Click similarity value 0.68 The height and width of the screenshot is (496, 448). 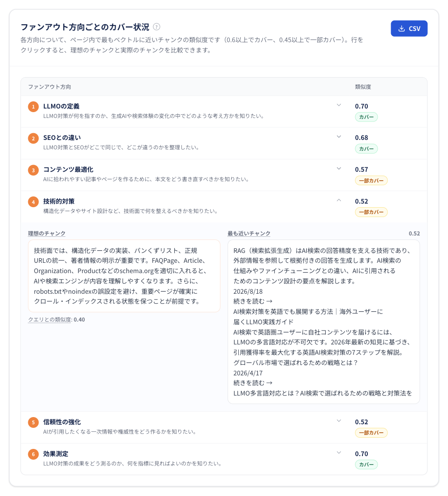pos(362,138)
